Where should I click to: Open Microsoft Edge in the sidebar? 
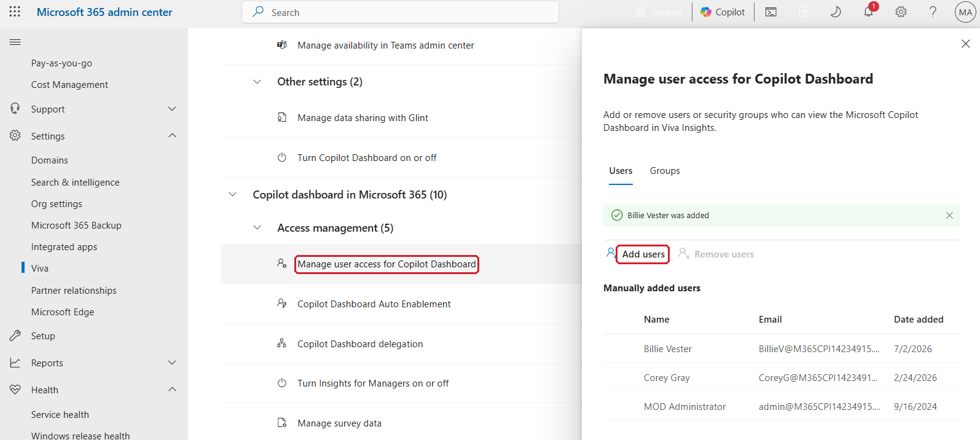(63, 312)
